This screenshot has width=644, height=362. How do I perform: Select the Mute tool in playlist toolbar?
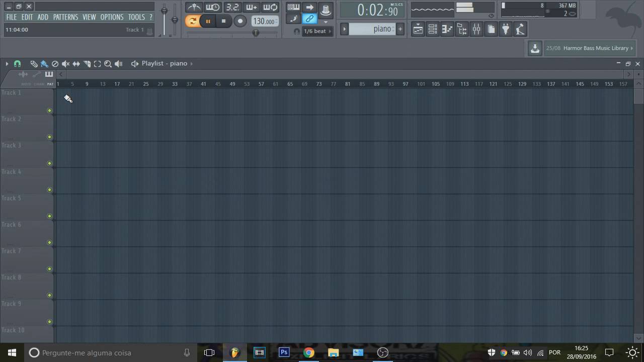(65, 64)
